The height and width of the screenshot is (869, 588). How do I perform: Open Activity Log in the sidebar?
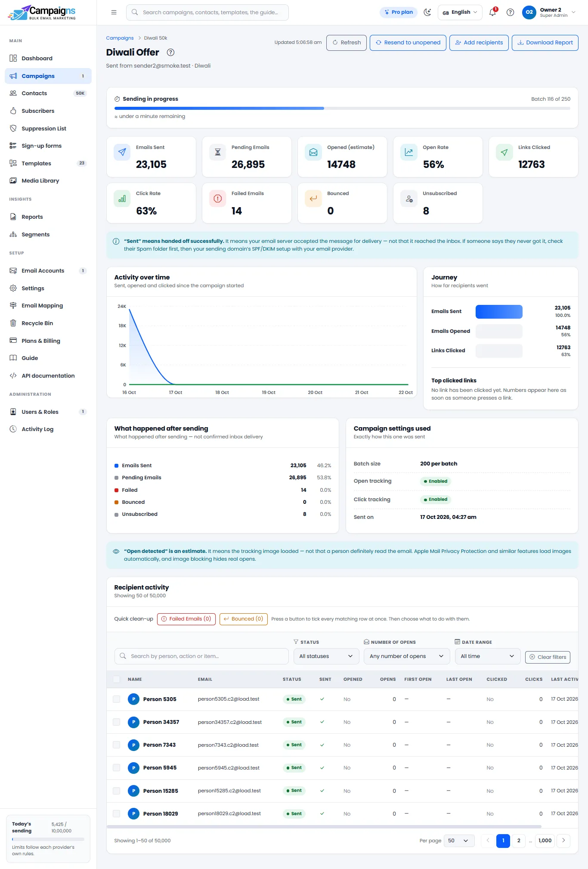tap(48, 429)
